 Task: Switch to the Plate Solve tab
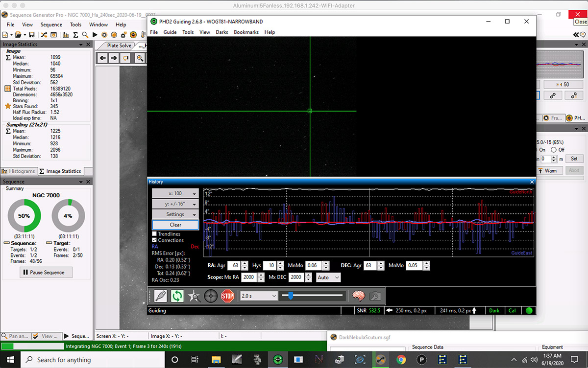pos(119,46)
